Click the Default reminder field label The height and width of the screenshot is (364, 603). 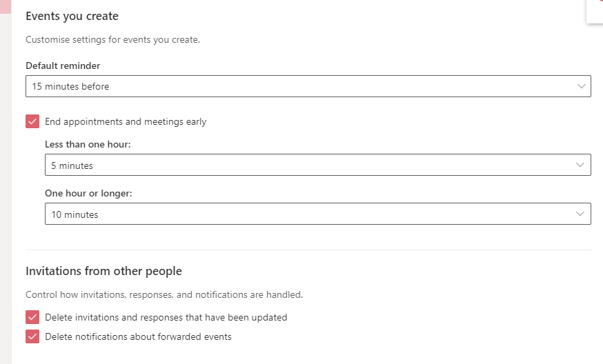coord(63,65)
